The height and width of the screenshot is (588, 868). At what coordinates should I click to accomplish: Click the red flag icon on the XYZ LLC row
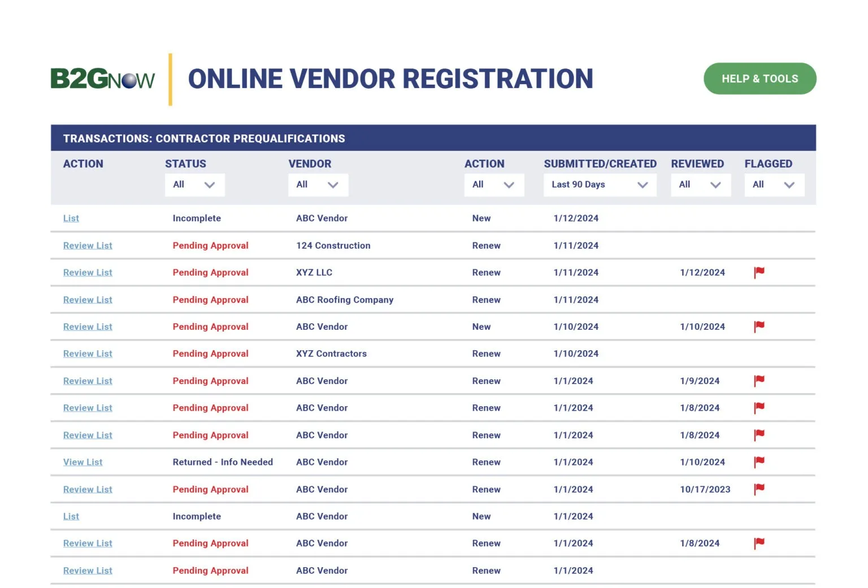759,272
